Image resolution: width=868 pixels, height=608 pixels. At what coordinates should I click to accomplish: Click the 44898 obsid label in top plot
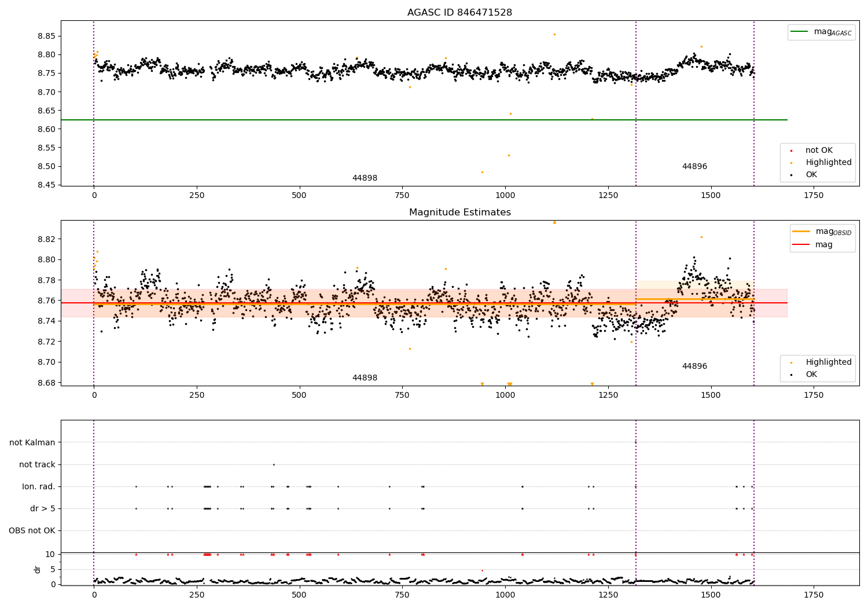click(365, 178)
